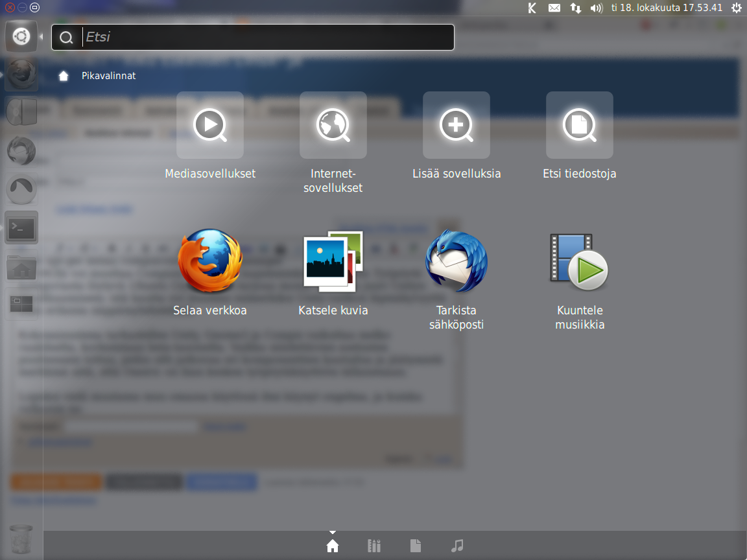Click the Pikavalinnat heading text
The height and width of the screenshot is (560, 747).
point(109,76)
